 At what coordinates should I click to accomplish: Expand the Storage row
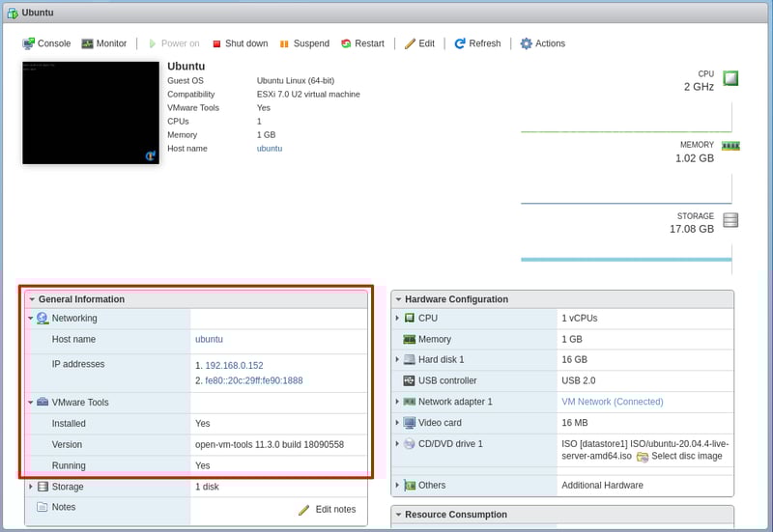[31, 487]
